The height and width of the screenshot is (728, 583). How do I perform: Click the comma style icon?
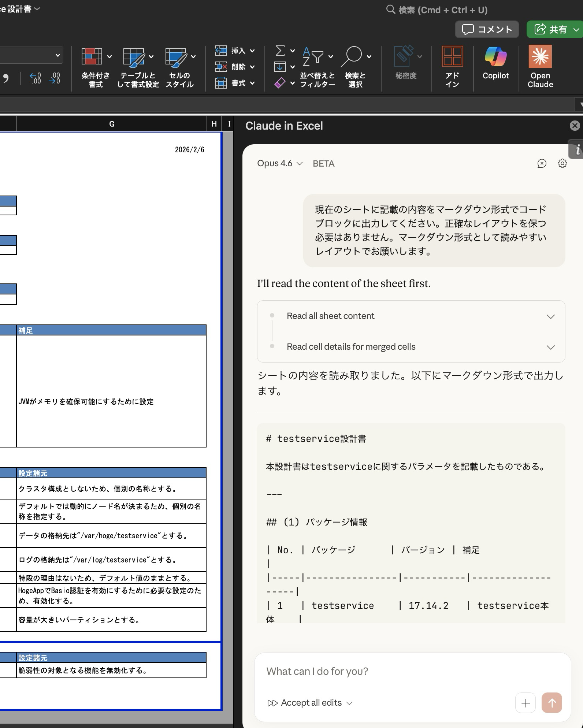pos(5,78)
